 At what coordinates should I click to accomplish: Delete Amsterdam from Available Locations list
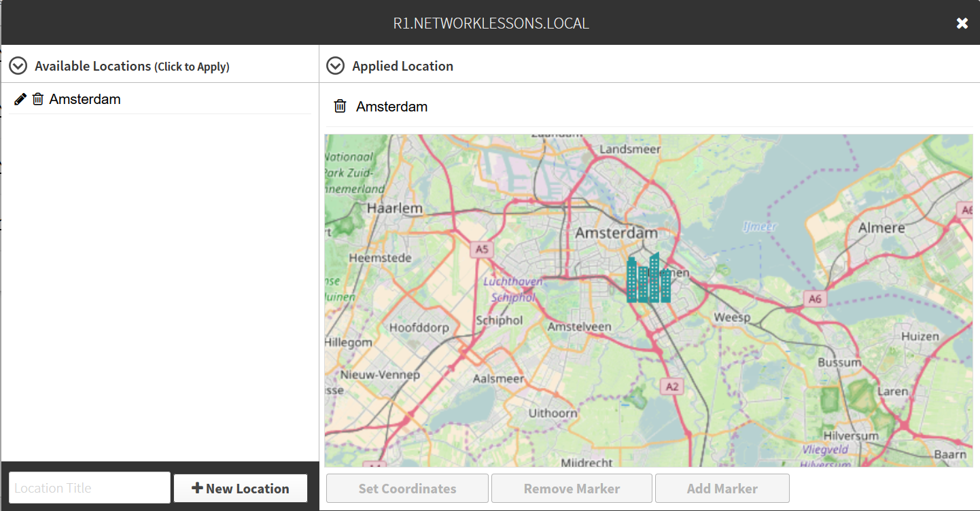pos(38,99)
